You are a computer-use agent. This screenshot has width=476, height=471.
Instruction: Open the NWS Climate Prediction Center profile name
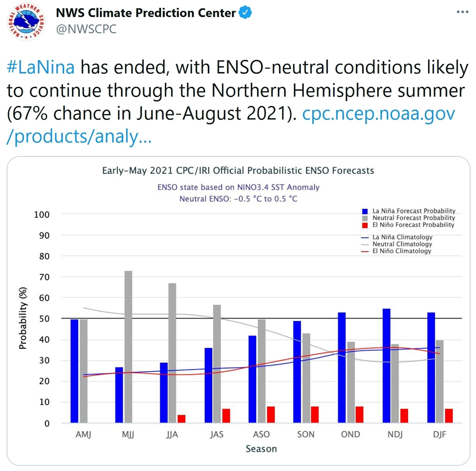tap(146, 13)
